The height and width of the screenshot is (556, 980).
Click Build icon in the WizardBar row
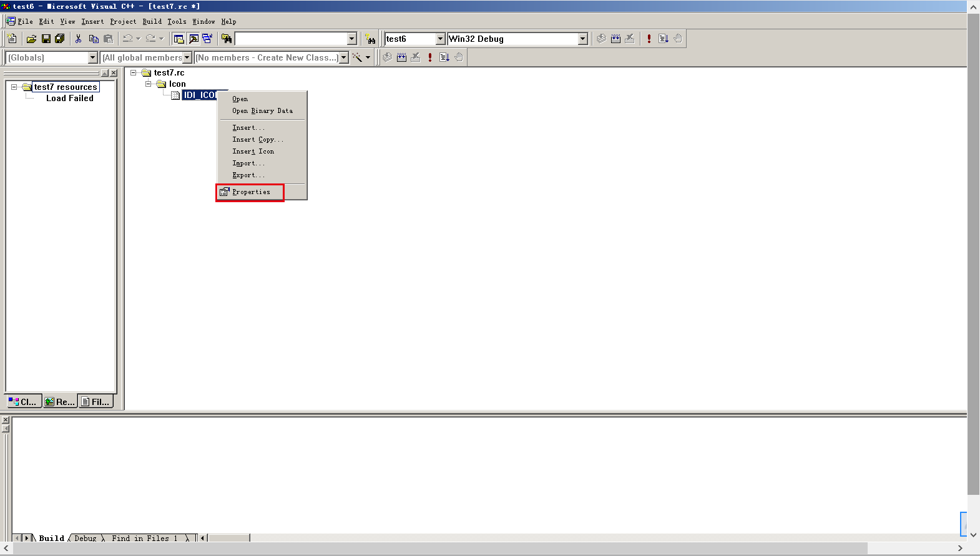tap(401, 57)
